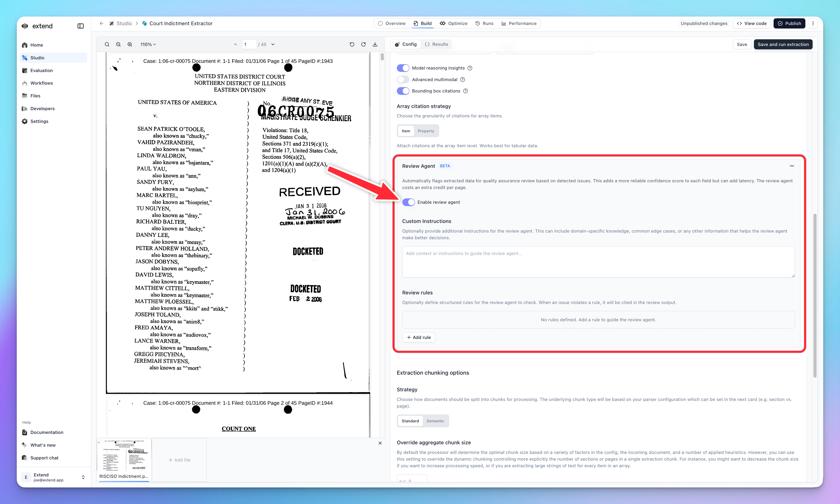Image resolution: width=840 pixels, height=504 pixels.
Task: Switch to the Optimize tab
Action: tap(454, 23)
